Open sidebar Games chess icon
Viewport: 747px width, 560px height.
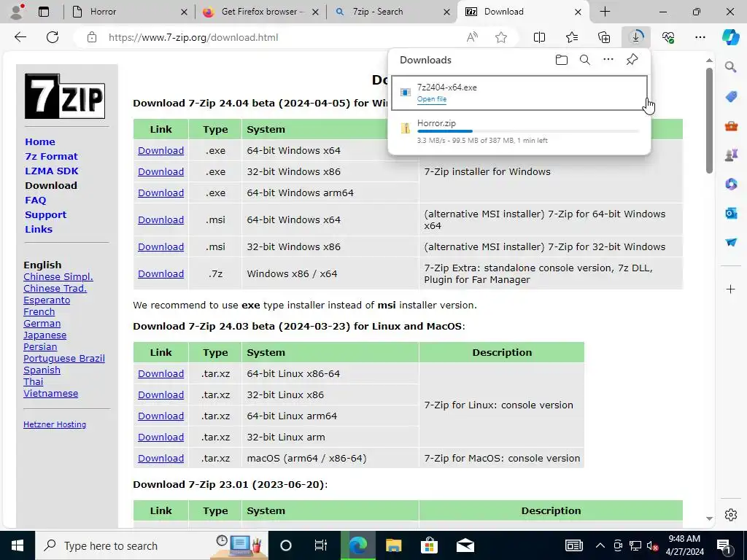[x=731, y=155]
